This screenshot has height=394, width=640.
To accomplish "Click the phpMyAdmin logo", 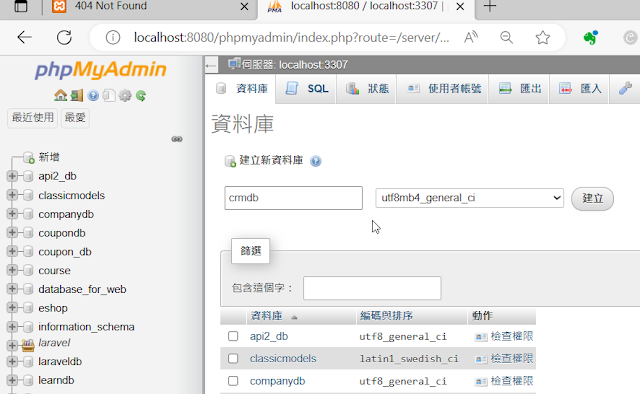I will (x=100, y=69).
